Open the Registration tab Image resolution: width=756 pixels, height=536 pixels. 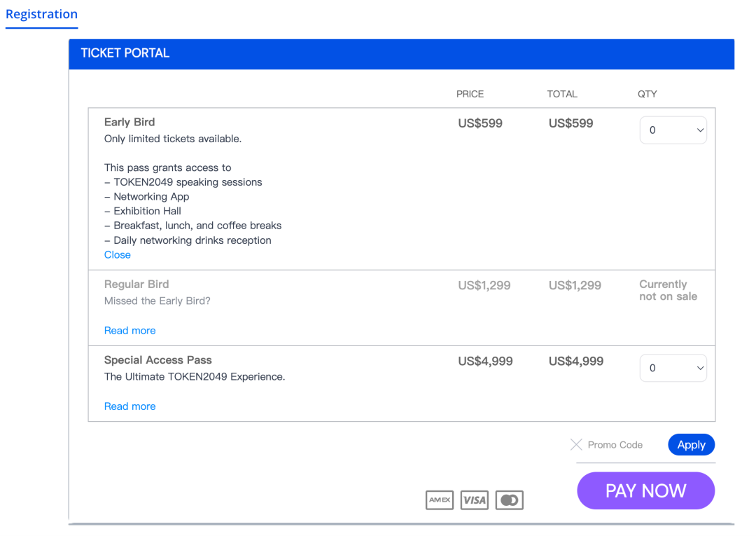pyautogui.click(x=41, y=14)
